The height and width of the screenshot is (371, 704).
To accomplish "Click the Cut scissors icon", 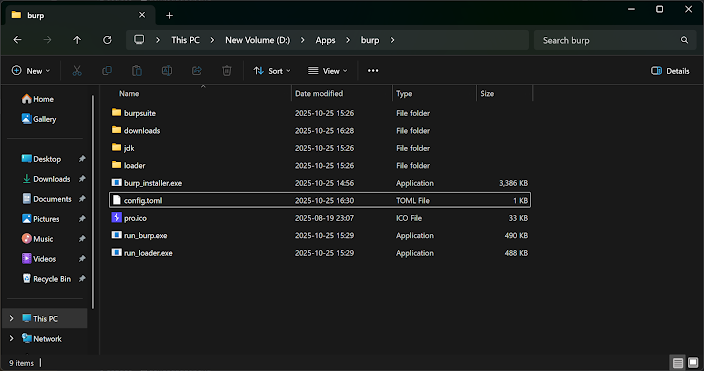I will (77, 71).
